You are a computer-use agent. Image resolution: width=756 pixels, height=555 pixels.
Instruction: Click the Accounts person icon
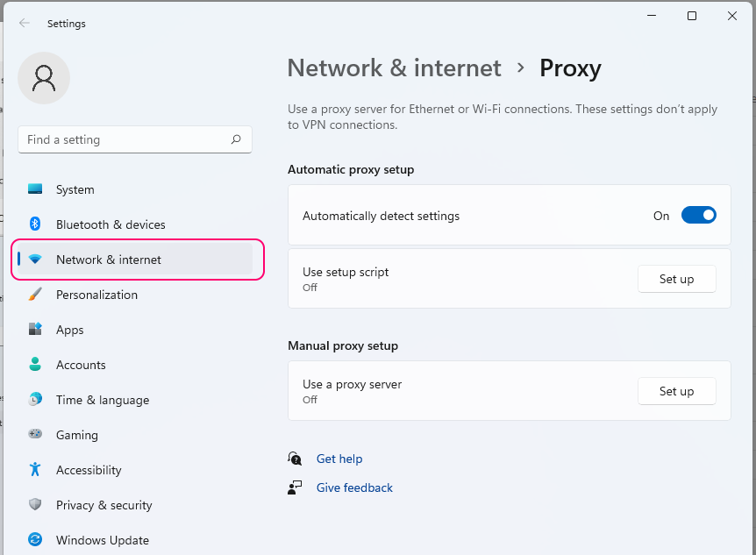[x=35, y=365]
